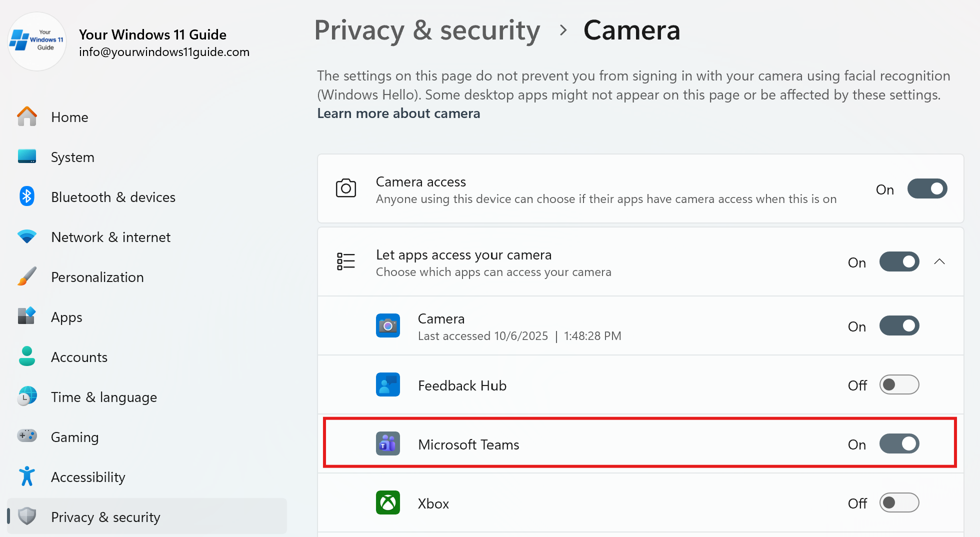The image size is (980, 537).
Task: Click the Gaming controller icon
Action: pyautogui.click(x=27, y=436)
